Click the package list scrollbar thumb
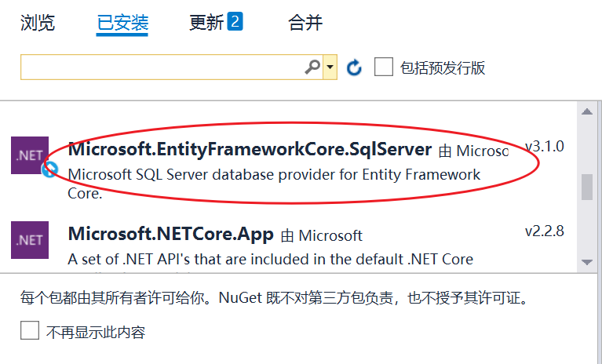 pos(586,187)
